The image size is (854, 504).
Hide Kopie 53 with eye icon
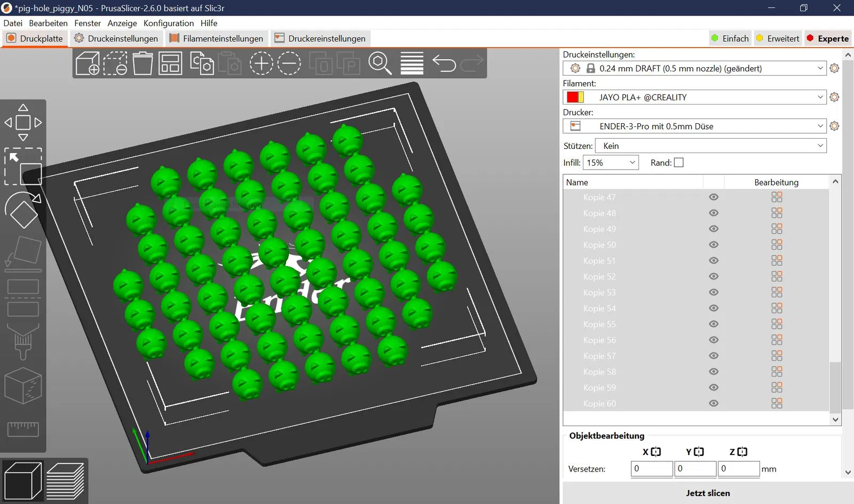pos(714,292)
